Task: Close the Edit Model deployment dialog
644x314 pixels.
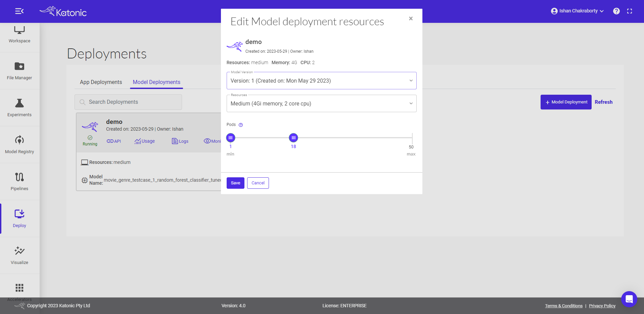Action: pos(411,18)
